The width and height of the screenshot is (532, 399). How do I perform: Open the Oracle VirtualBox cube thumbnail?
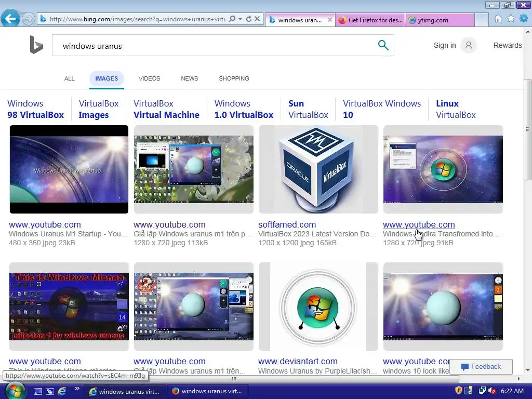pos(318,169)
